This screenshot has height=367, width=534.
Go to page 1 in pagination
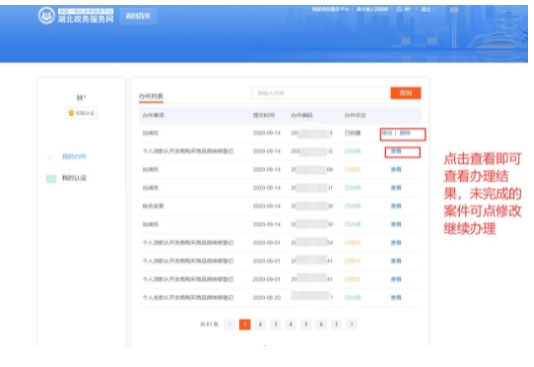pos(245,324)
